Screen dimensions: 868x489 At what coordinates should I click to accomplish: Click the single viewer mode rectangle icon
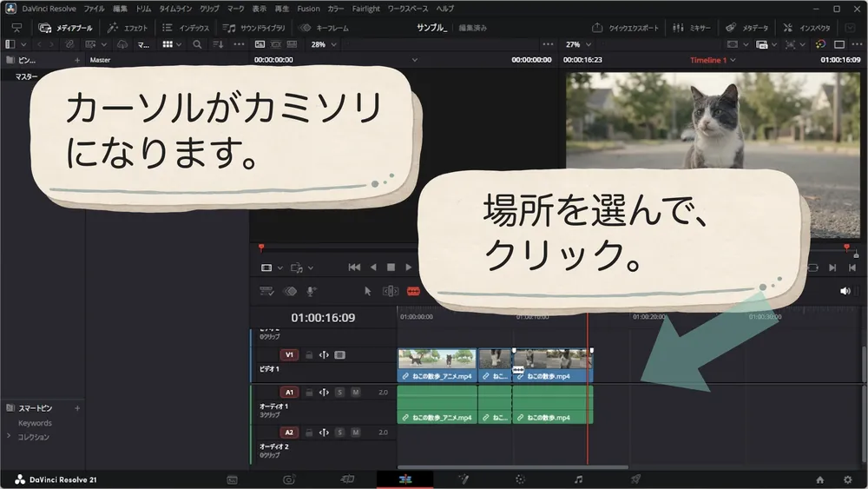tap(839, 44)
